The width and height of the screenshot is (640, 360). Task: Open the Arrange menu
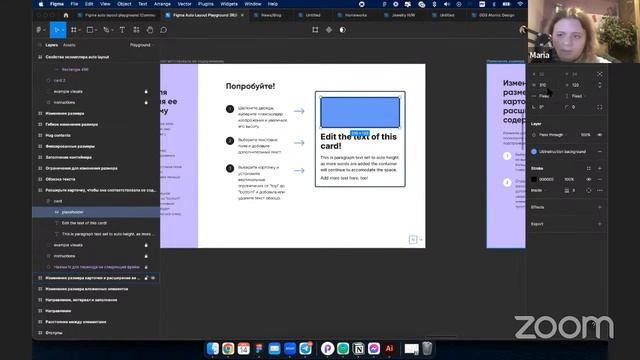click(x=162, y=4)
